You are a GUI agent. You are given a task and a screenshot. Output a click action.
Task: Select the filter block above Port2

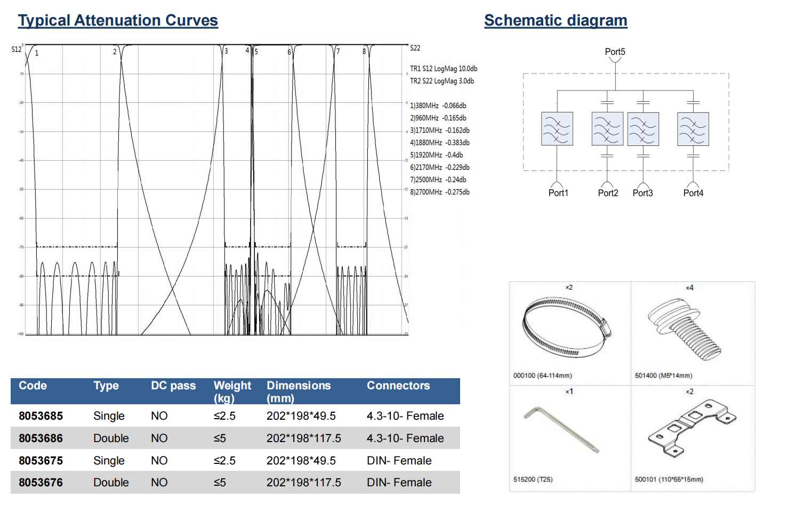[x=607, y=129]
